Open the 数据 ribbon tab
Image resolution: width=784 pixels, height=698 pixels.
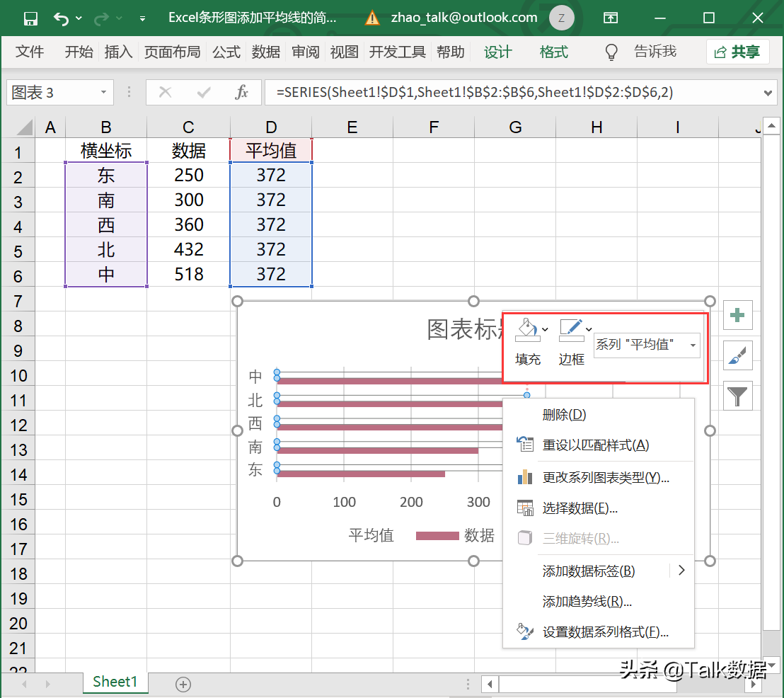[x=265, y=52]
